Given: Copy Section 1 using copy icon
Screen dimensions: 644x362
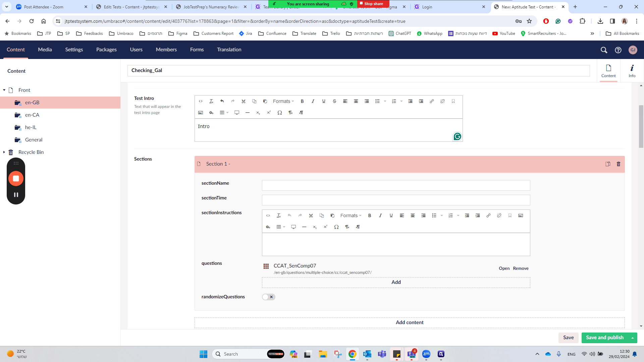Looking at the screenshot, I should point(608,164).
